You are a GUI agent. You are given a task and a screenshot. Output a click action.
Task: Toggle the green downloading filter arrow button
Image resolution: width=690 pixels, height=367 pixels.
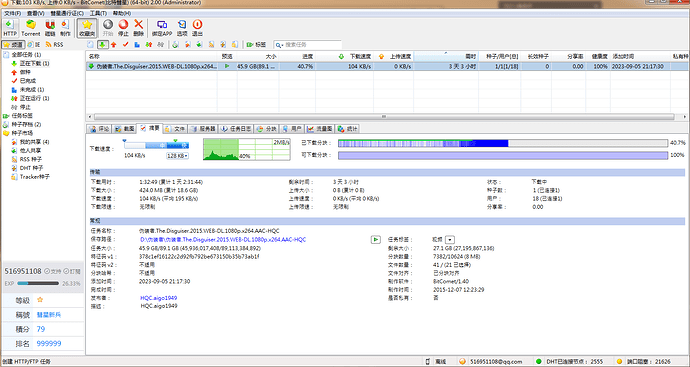[103, 44]
